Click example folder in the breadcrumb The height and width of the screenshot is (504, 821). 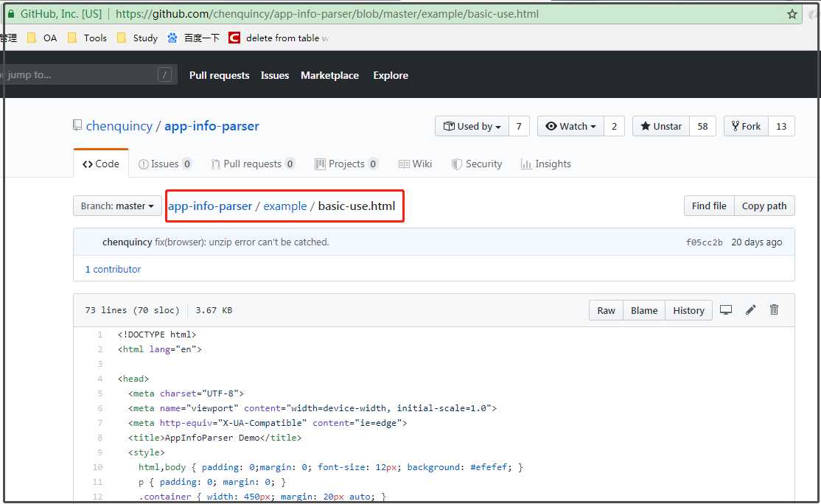[x=284, y=206]
